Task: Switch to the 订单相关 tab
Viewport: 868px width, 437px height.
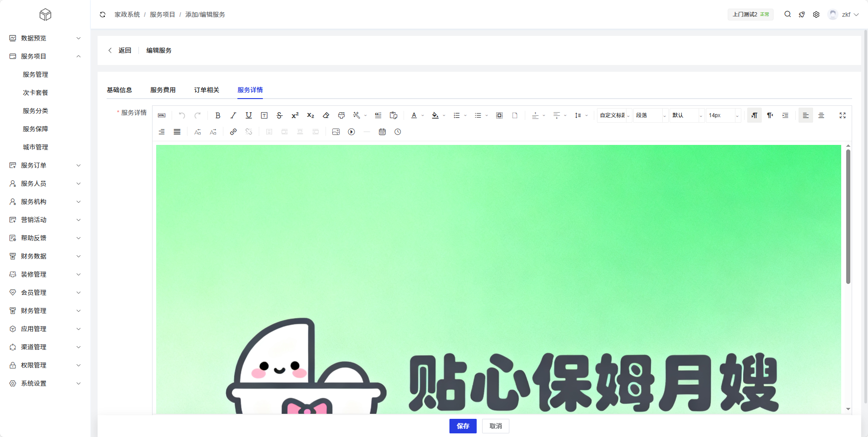Action: click(207, 90)
